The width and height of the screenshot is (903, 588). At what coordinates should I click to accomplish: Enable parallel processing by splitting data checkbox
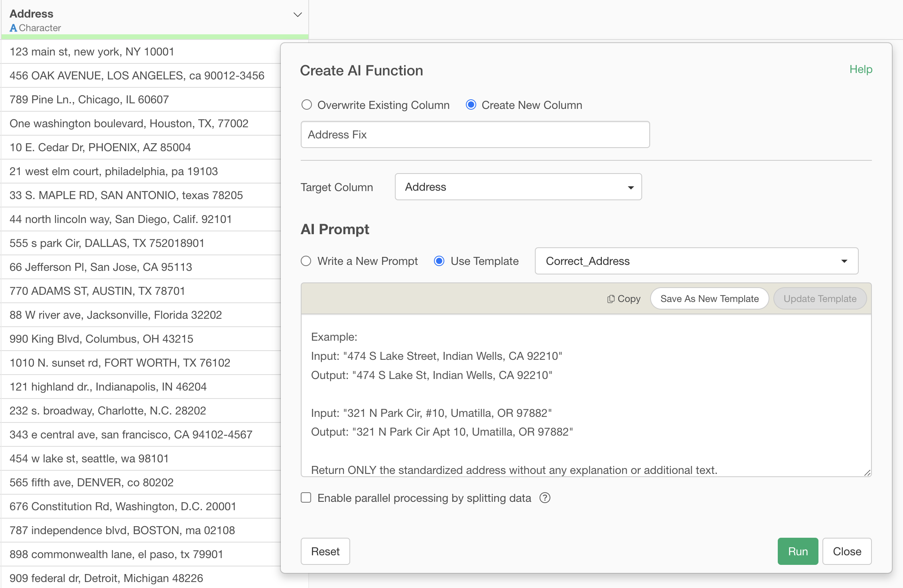click(306, 498)
